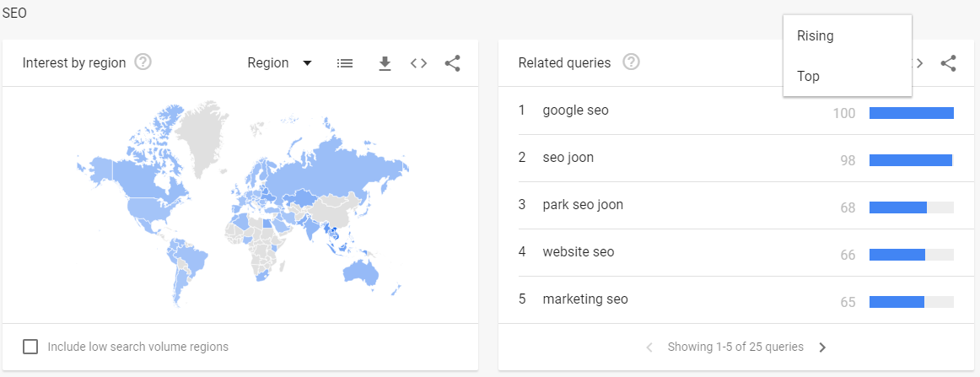Switch region map to list view
Screen dimensions: 980x377
coord(345,63)
